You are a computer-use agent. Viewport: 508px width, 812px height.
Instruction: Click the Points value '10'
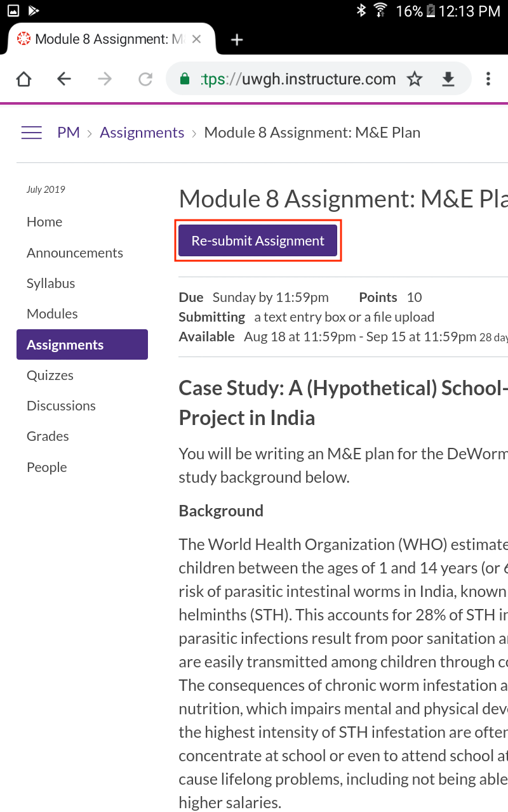click(414, 298)
